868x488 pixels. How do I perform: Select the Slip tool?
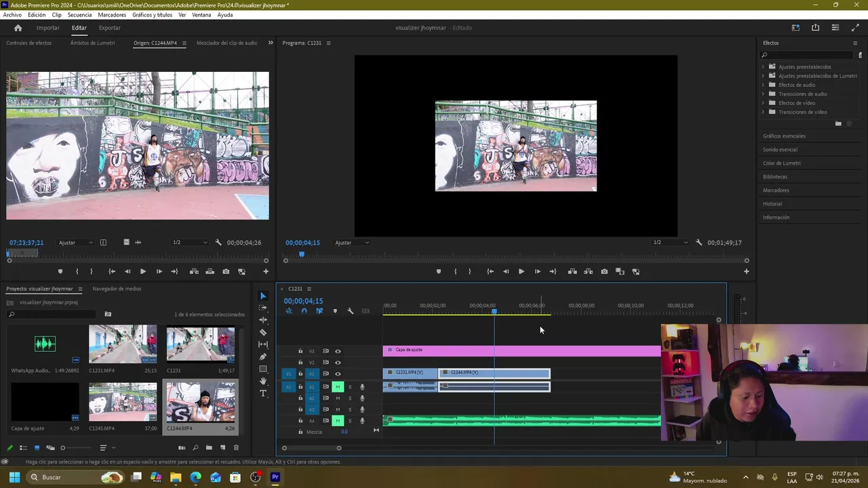263,344
